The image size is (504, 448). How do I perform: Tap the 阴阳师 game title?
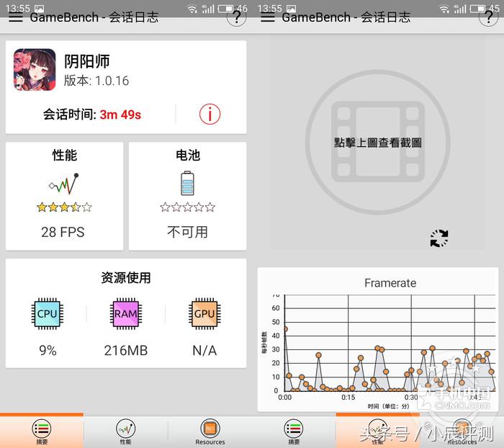point(87,61)
